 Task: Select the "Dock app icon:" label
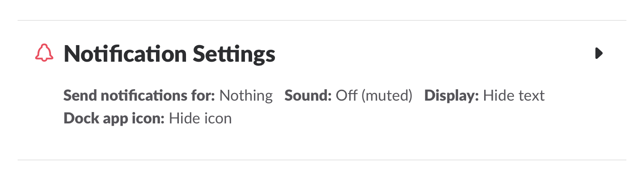[x=114, y=118]
